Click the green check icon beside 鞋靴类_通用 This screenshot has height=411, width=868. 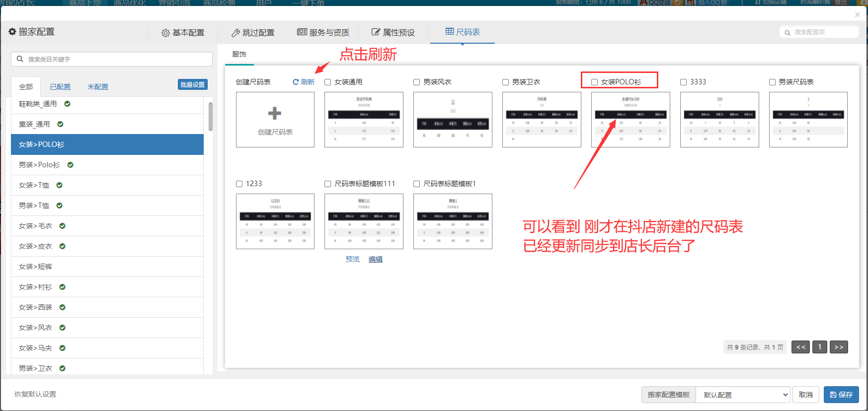pyautogui.click(x=67, y=104)
